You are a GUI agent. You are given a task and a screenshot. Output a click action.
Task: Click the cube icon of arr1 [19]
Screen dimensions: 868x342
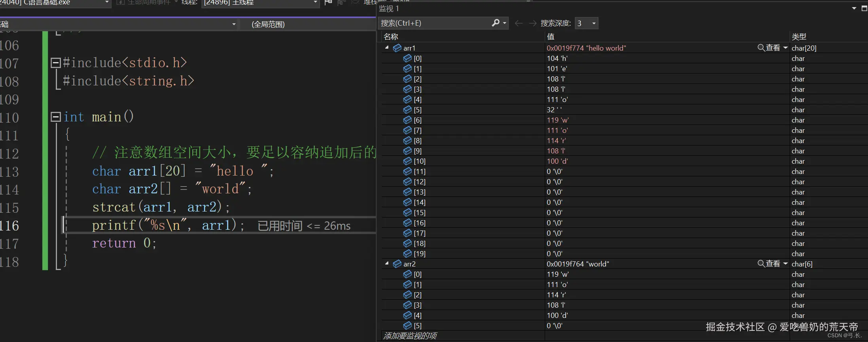[x=407, y=253]
